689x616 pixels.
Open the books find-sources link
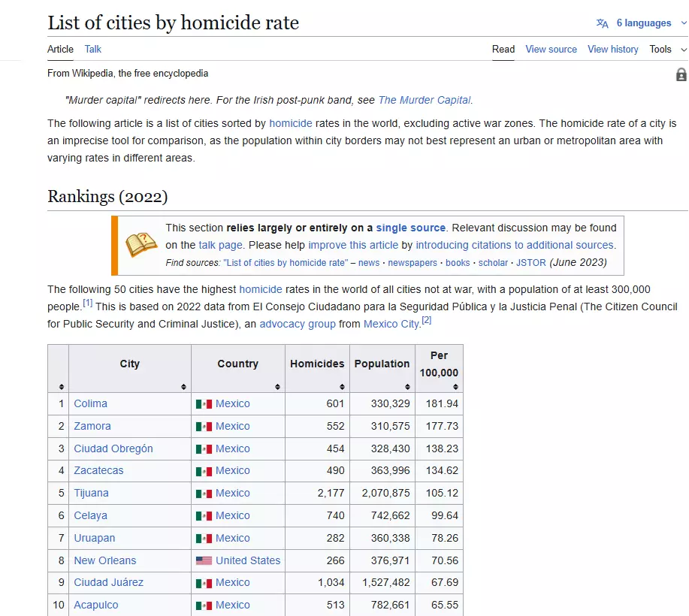(458, 263)
